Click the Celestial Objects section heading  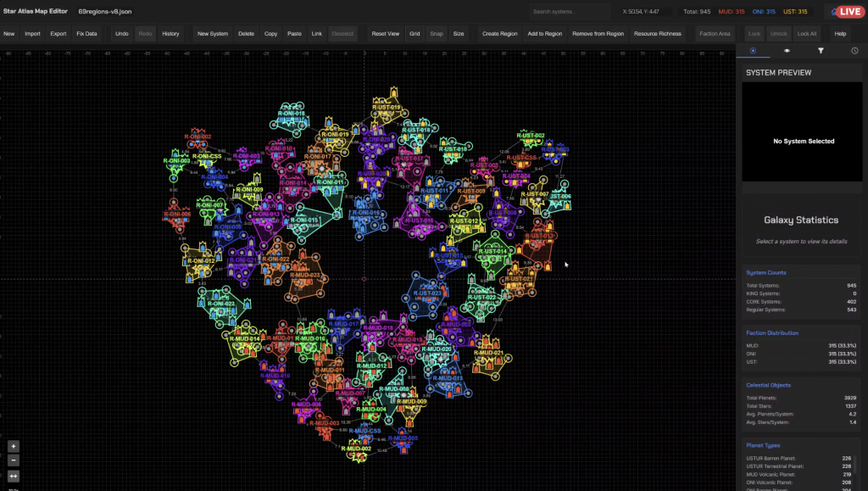768,385
